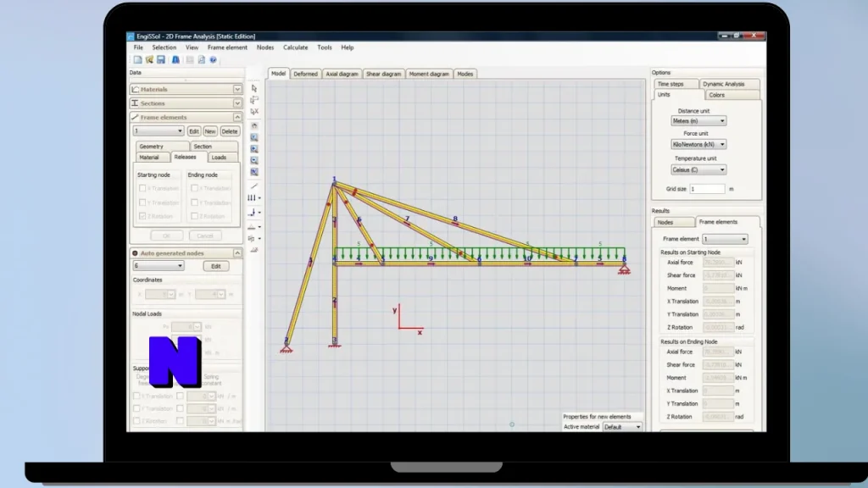
Task: Click the blue Help question icon
Action: pos(213,60)
